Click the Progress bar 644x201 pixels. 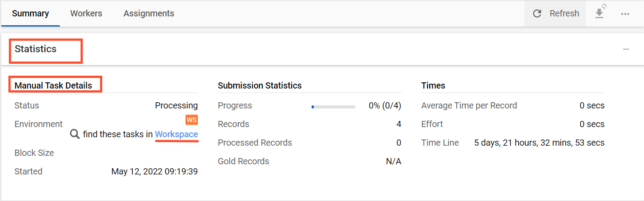click(x=333, y=107)
